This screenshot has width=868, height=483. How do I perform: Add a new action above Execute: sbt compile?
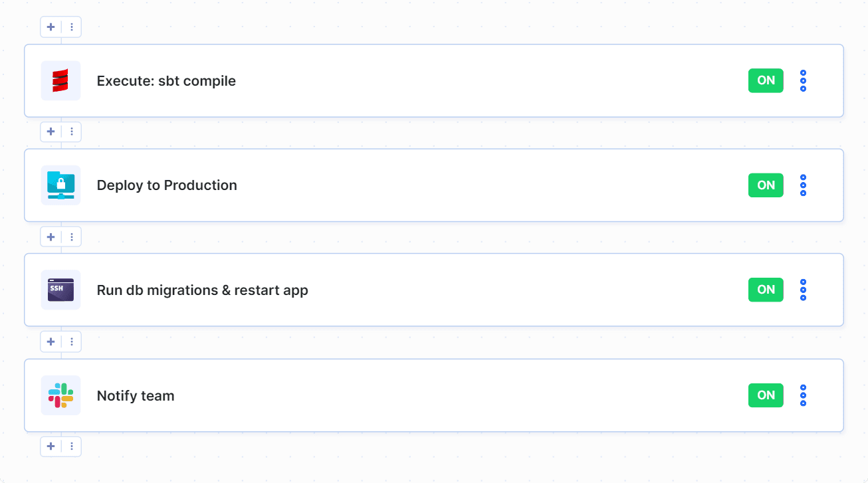tap(51, 27)
